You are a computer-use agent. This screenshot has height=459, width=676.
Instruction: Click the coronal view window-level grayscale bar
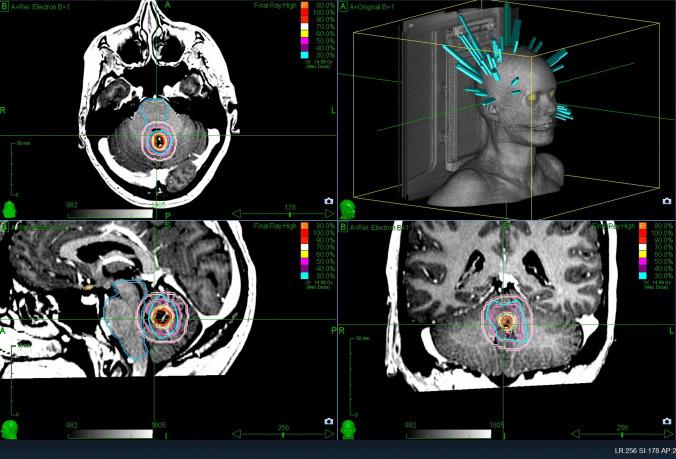point(448,434)
